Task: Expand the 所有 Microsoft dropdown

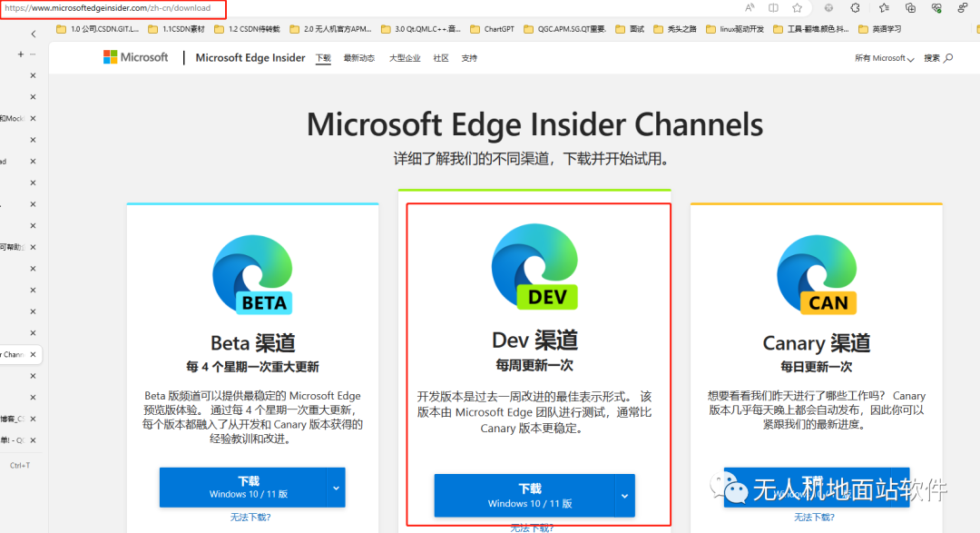Action: [x=885, y=58]
